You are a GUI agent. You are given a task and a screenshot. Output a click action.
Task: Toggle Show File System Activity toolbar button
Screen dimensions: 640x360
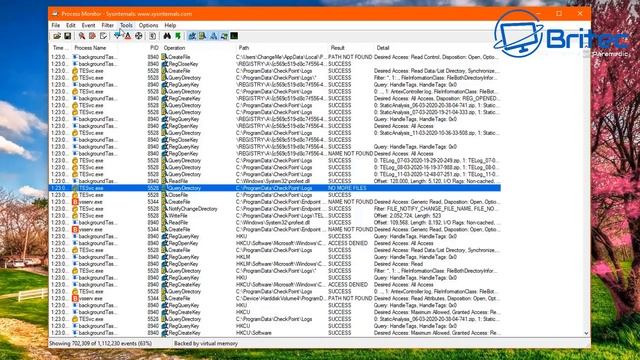[x=203, y=36]
